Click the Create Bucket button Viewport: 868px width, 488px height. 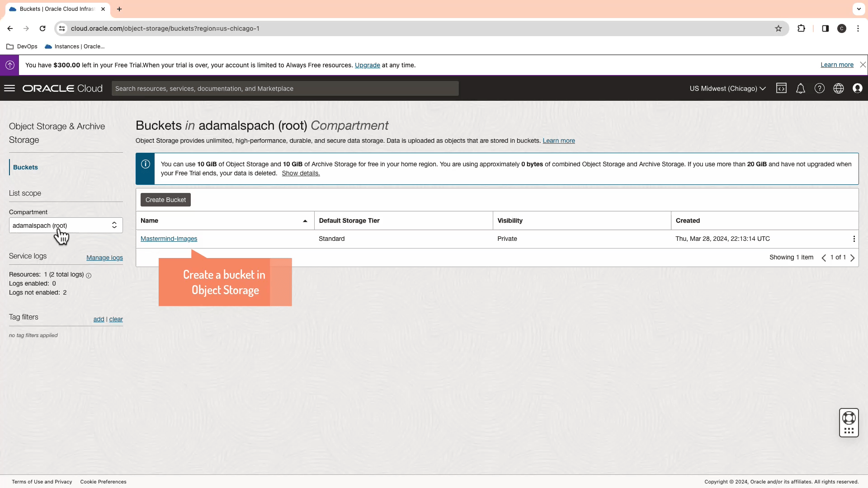(165, 199)
